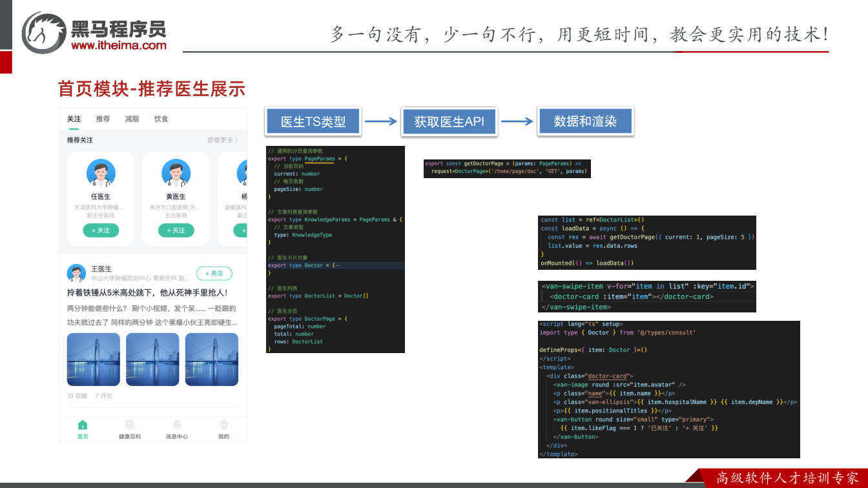Click 黄医生's avatar image
868x488 pixels.
point(176,173)
